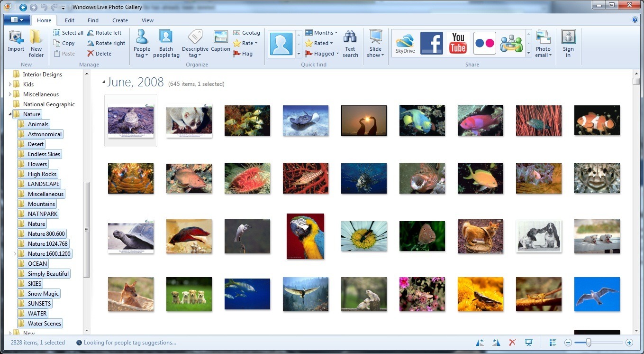
Task: Select the blue and yellow macaw thumbnail
Action: [x=305, y=236]
